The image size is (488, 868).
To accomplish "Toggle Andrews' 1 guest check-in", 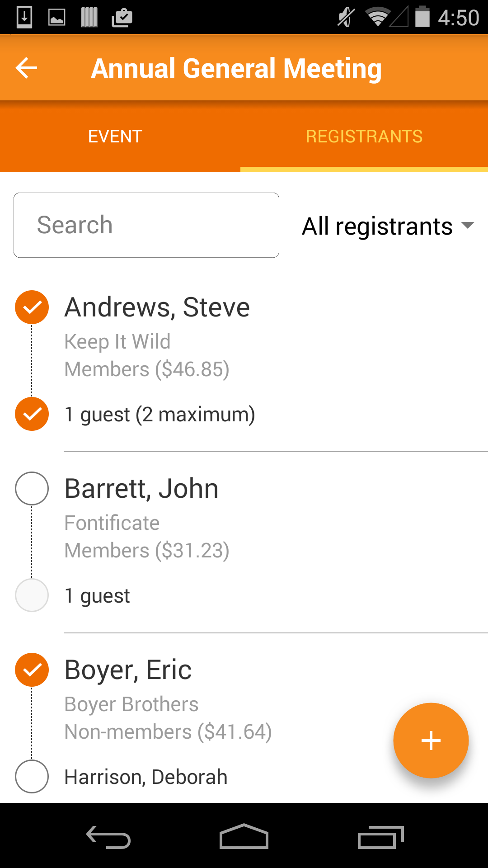I will point(32,414).
